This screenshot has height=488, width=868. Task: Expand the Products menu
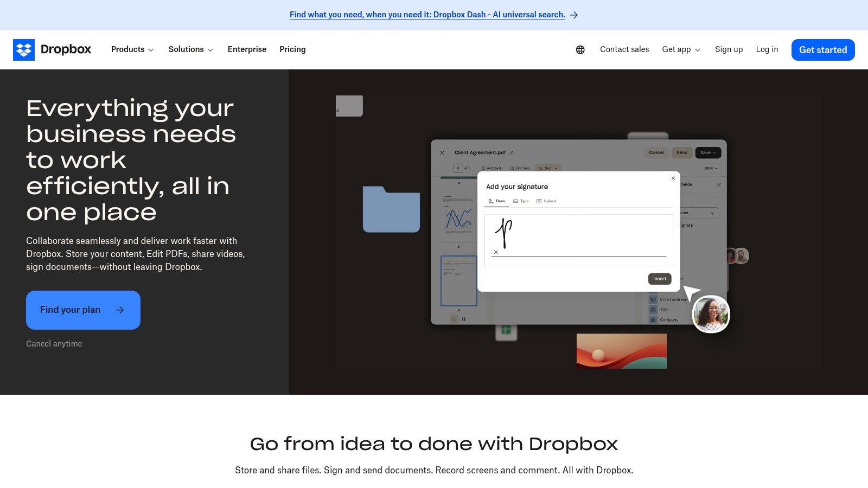click(132, 49)
